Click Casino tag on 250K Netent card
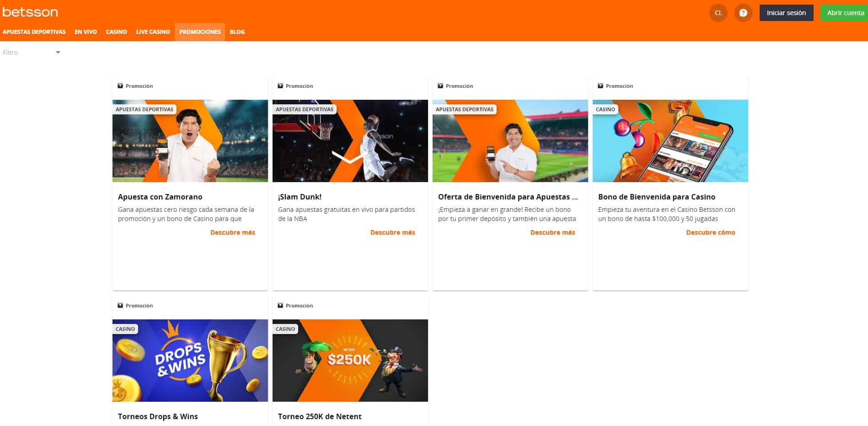 point(285,329)
